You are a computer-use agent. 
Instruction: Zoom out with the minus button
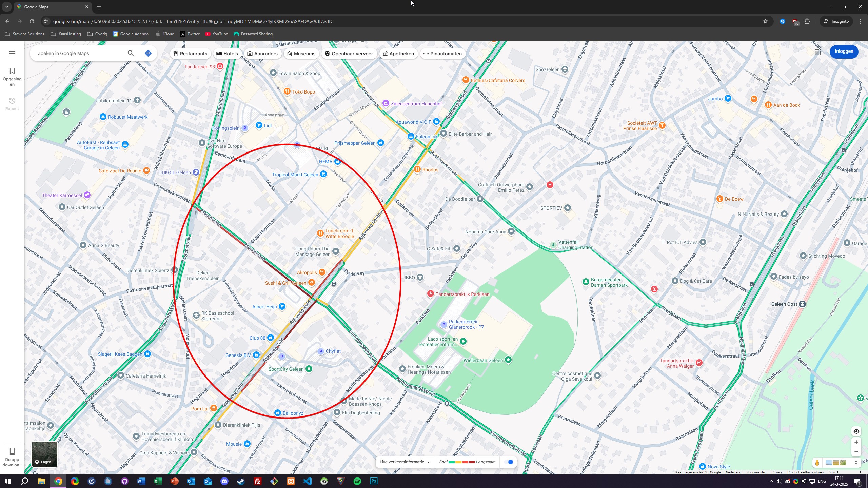pyautogui.click(x=856, y=452)
